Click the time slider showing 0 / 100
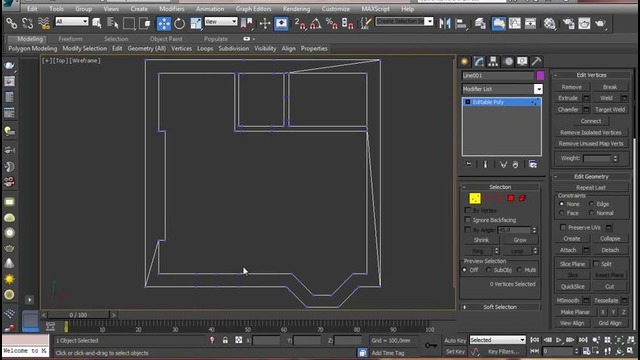This screenshot has height=360, width=640. (x=78, y=315)
